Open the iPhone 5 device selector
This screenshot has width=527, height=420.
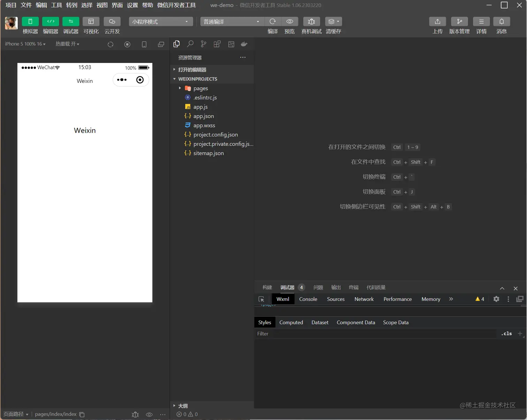coord(25,44)
